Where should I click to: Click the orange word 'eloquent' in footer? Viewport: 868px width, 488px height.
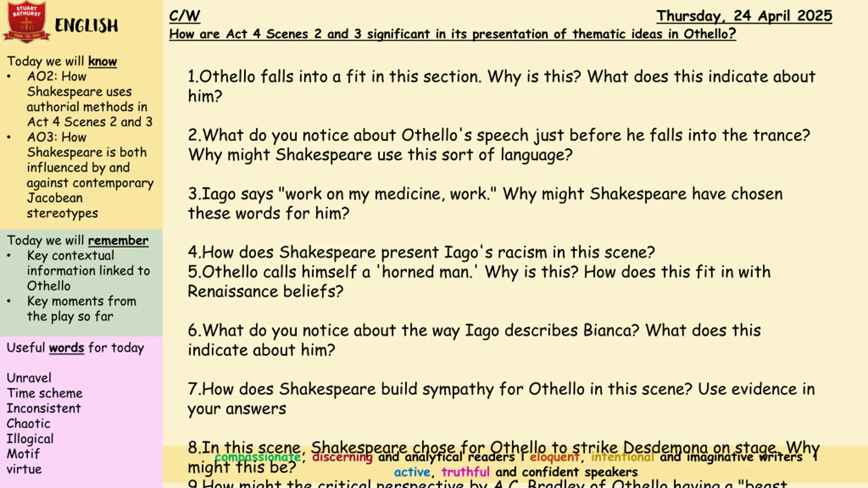coord(555,457)
